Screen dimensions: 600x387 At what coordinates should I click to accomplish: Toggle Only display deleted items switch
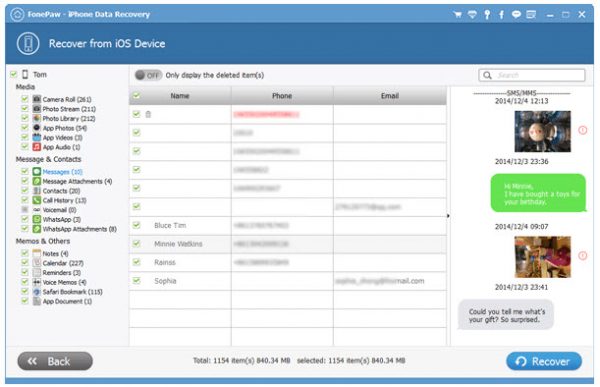148,75
